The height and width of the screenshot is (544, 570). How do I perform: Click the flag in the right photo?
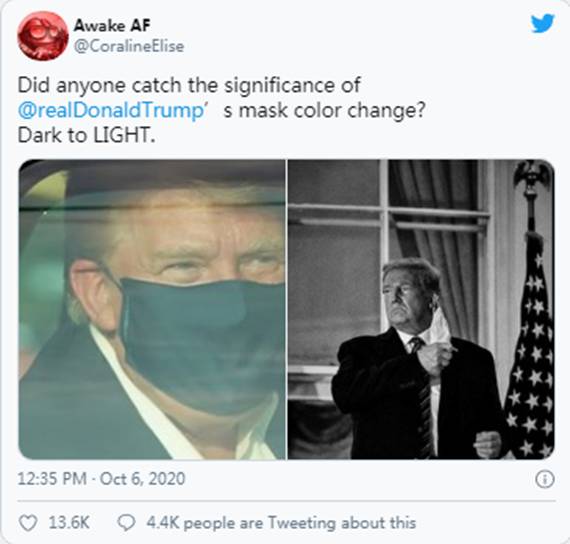click(x=532, y=349)
